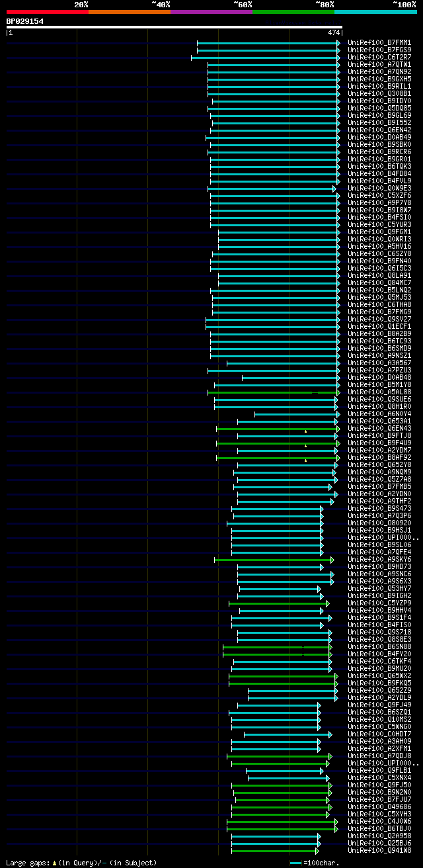The height and width of the screenshot is (868, 423).
Task: Click the red 20% identity legend segment
Action: coord(48,11)
